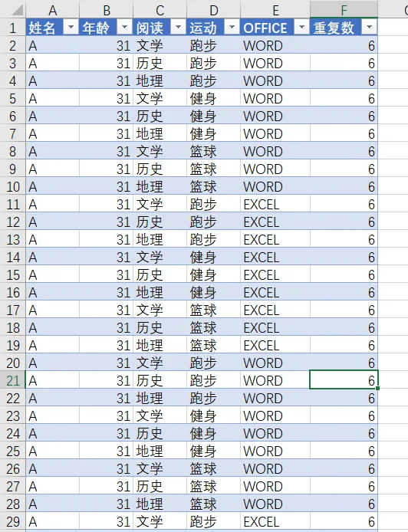Expand the OFFICE filter dropdown
Image resolution: width=408 pixels, height=532 pixels.
(301, 27)
